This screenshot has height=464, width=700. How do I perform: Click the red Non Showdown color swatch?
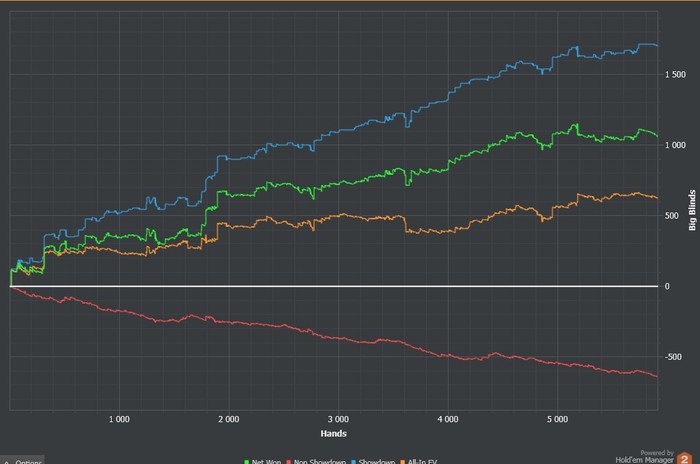pyautogui.click(x=289, y=462)
